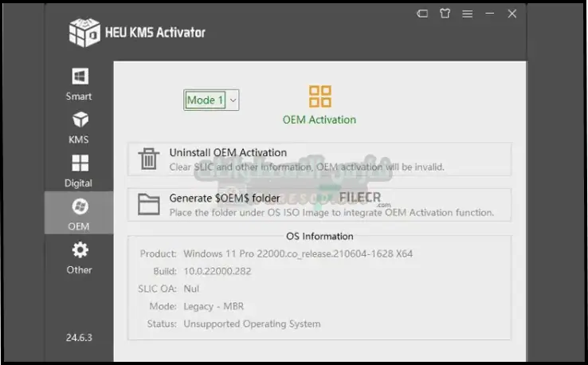Click the Unsupported Operating System status text
Screen dimensions: 588x365
tap(252, 324)
